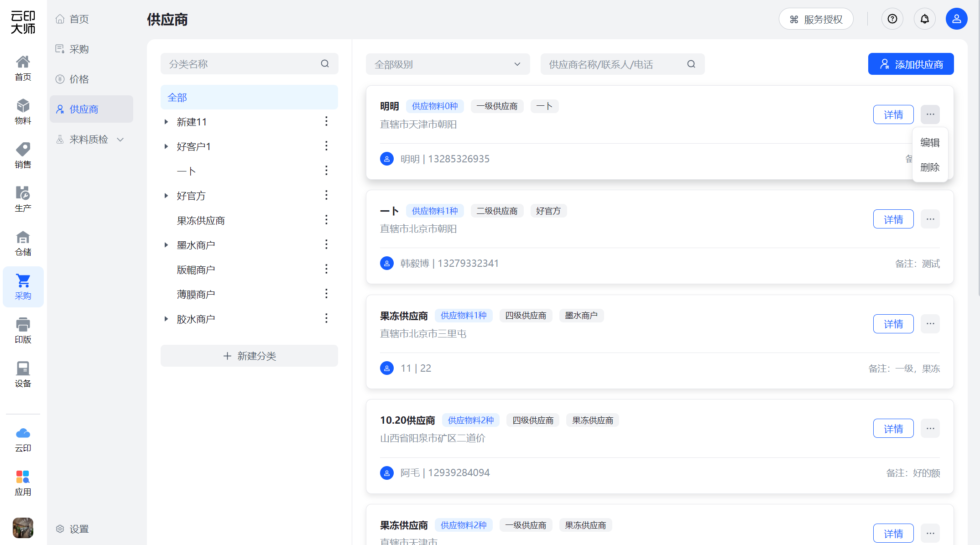The image size is (980, 545).
Task: Open more options for 胶水商户 category
Action: [326, 318]
